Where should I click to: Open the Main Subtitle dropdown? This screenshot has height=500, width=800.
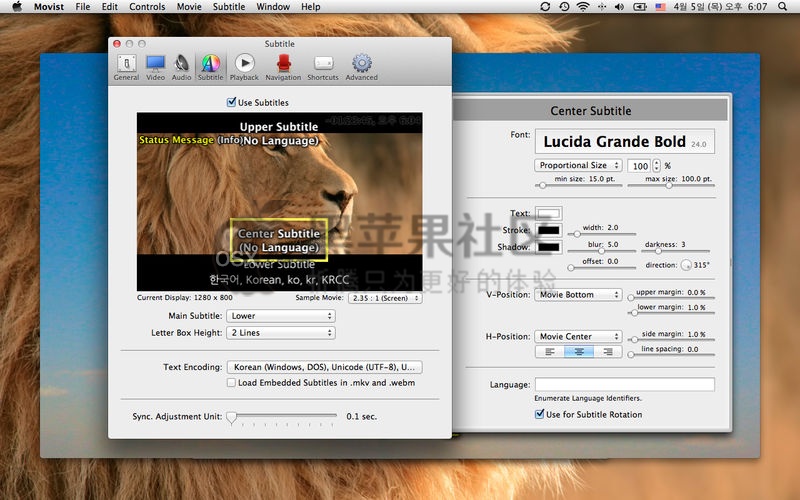[281, 316]
